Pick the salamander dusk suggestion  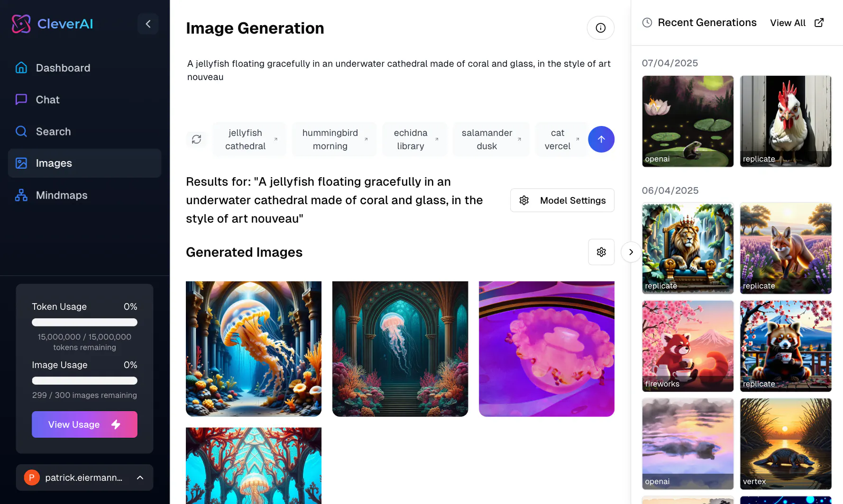[x=491, y=139]
